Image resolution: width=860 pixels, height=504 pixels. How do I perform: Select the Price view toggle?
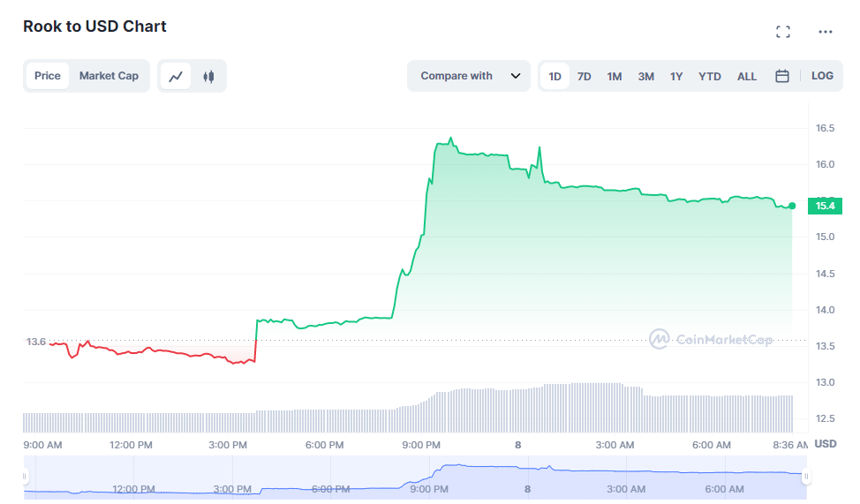48,76
